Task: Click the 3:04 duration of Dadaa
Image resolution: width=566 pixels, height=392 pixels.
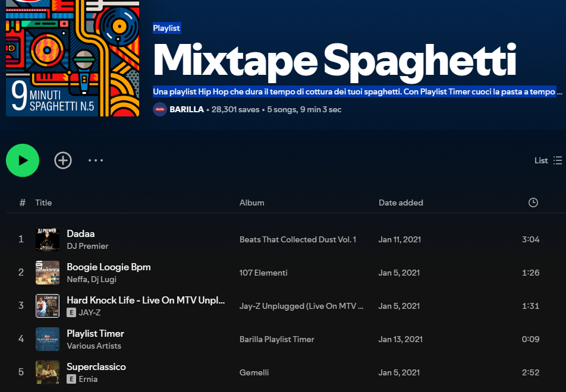Action: (x=530, y=239)
